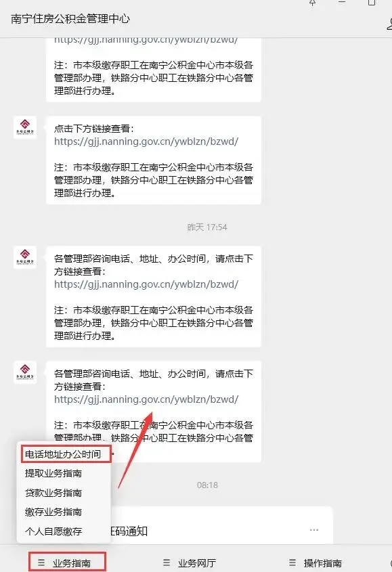This screenshot has width=392, height=572.
Task: Open the 业务指南 bottom menu
Action: [67, 562]
